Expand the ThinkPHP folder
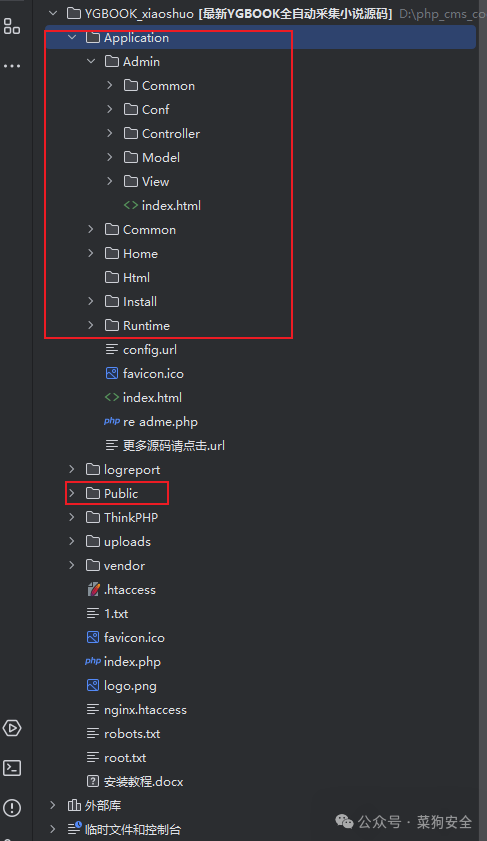The image size is (487, 841). point(72,517)
